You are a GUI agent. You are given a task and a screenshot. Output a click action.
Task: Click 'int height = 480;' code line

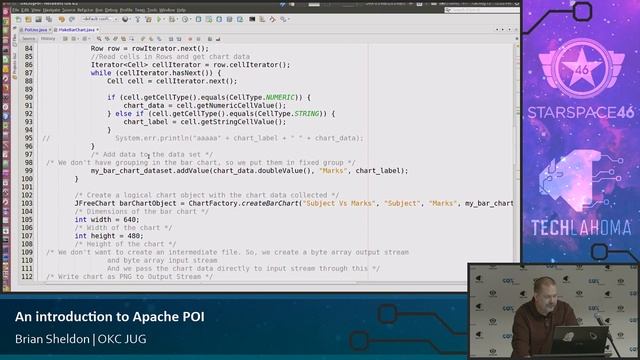[x=109, y=236]
